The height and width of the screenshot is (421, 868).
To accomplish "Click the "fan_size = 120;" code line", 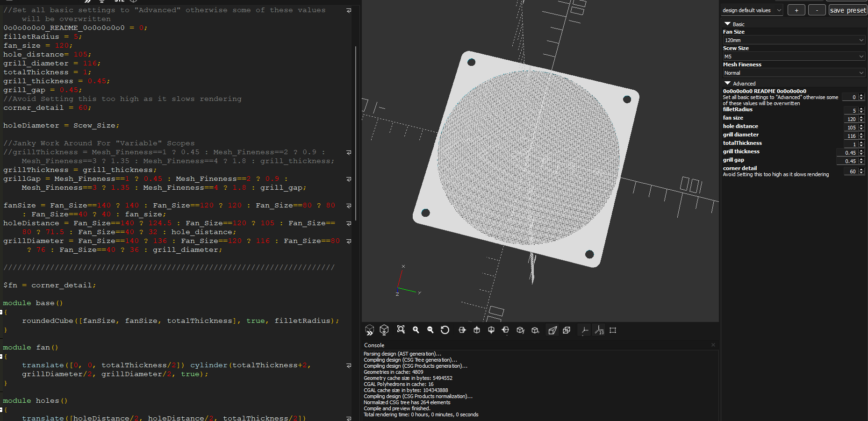I will 38,45.
